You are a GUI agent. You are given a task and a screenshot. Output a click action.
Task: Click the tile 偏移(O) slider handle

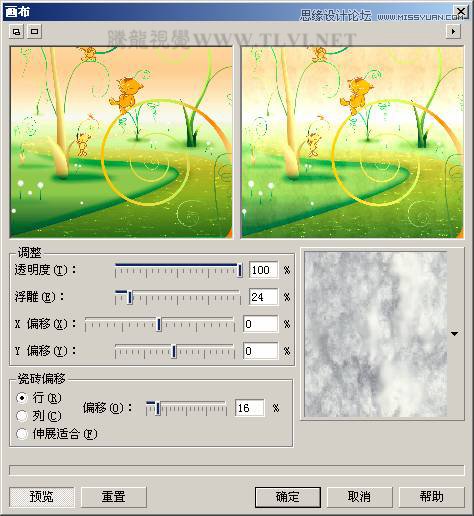[157, 408]
